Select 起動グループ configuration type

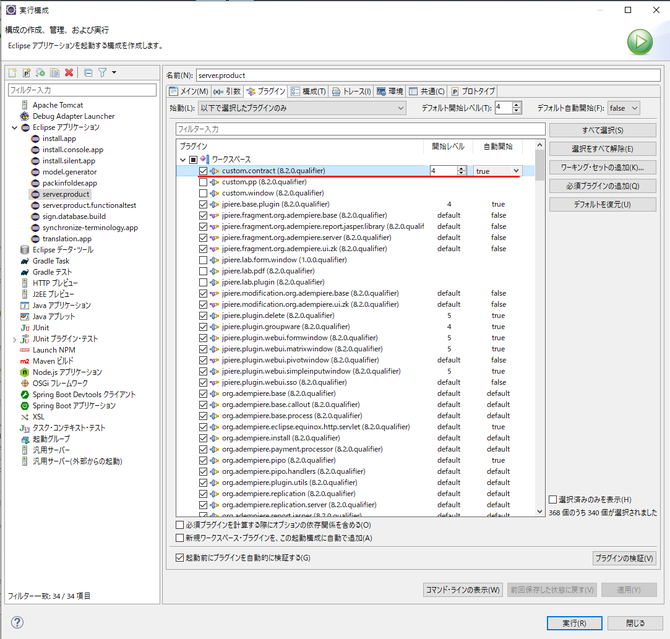point(51,439)
